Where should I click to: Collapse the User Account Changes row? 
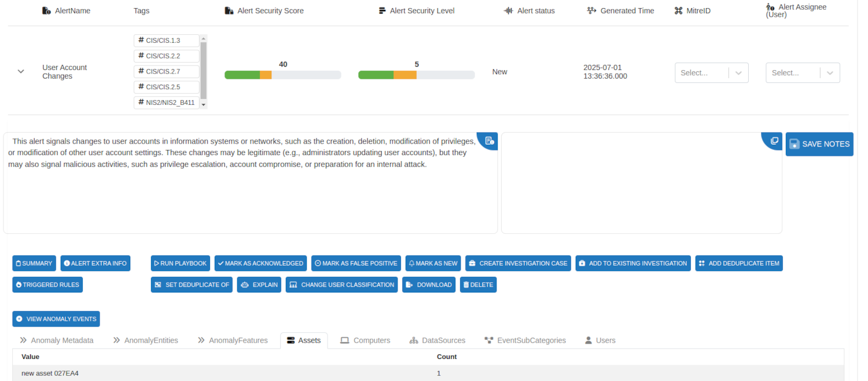tap(21, 72)
